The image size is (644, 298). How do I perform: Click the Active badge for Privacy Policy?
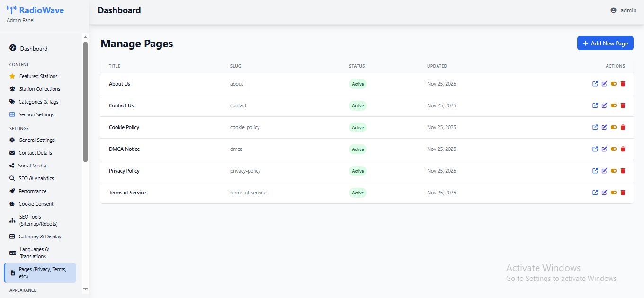(x=358, y=171)
